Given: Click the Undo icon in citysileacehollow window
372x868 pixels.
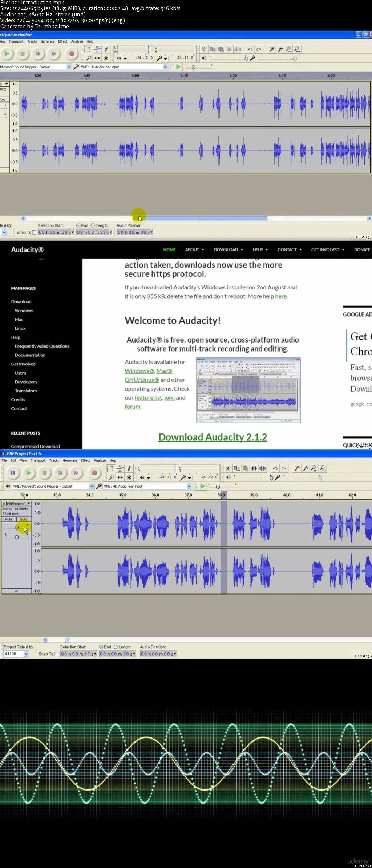Looking at the screenshot, I should click(250, 49).
